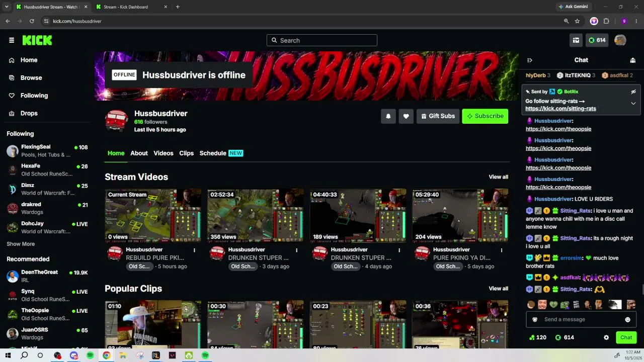This screenshot has width=644, height=362.
Task: Open Drops in the sidebar
Action: tap(29, 113)
